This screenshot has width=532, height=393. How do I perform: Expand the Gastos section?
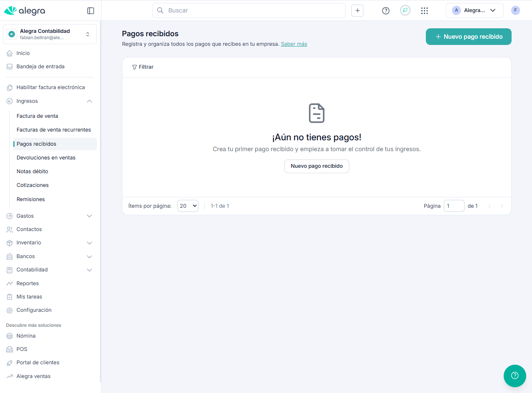[x=89, y=216]
